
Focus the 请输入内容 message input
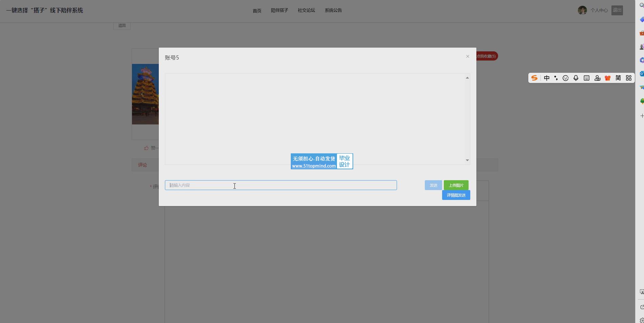(x=281, y=185)
